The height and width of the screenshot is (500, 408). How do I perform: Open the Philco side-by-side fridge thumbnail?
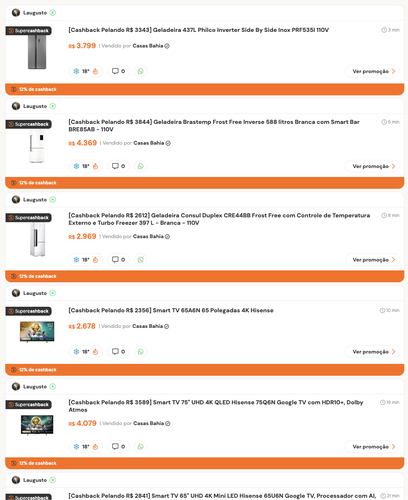click(x=37, y=52)
